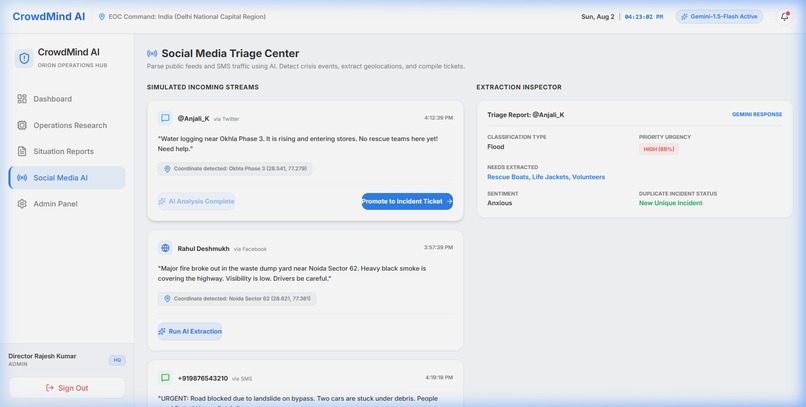This screenshot has height=407, width=806.
Task: Open the Dashboard page
Action: click(x=67, y=99)
